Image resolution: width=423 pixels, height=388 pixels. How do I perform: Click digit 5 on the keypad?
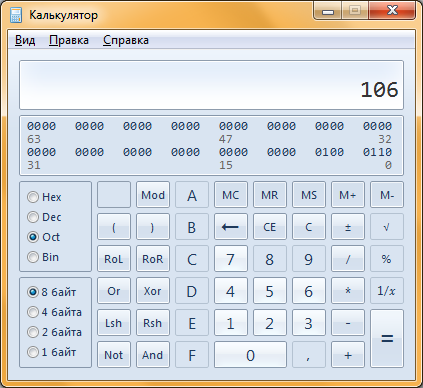(270, 291)
